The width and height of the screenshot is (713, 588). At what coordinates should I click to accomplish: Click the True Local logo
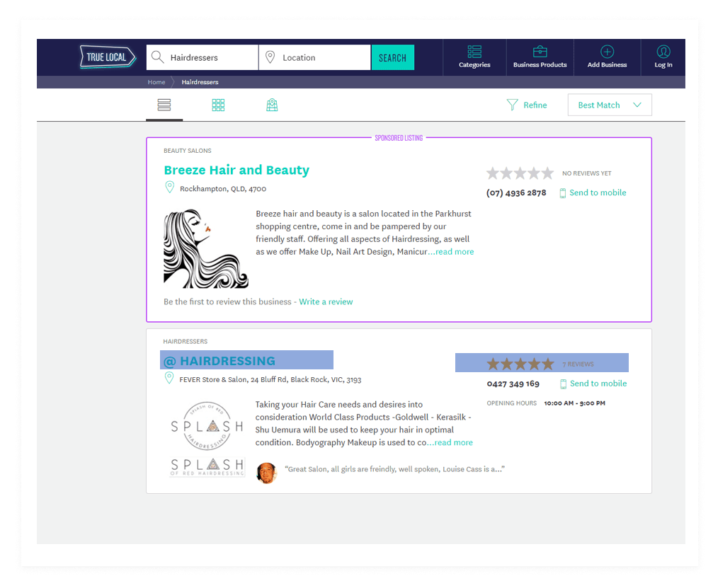[108, 57]
